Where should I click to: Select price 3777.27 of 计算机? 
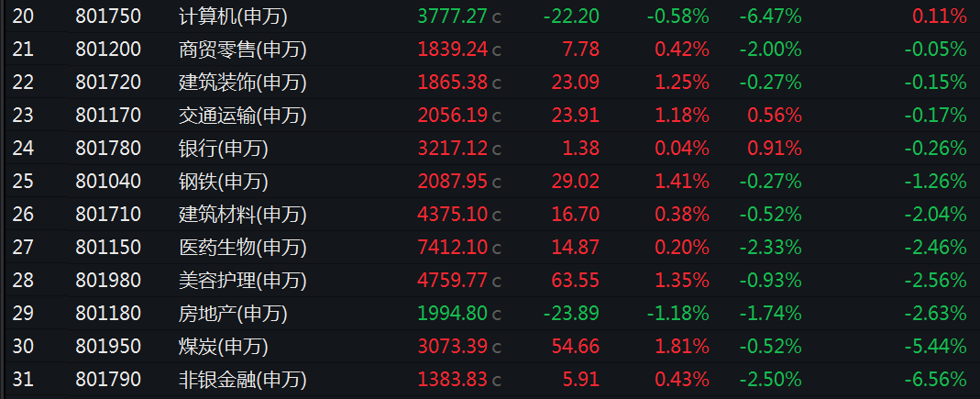click(x=453, y=17)
